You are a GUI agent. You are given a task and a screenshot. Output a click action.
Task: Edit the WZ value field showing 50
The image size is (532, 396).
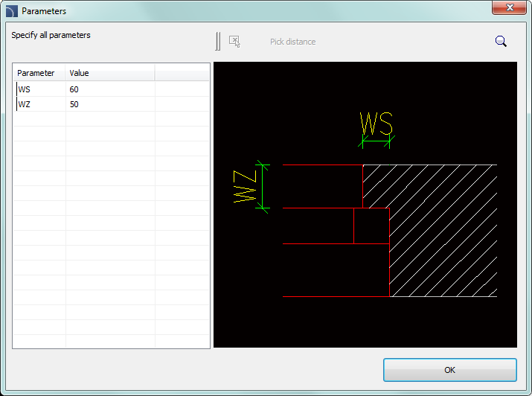click(108, 104)
